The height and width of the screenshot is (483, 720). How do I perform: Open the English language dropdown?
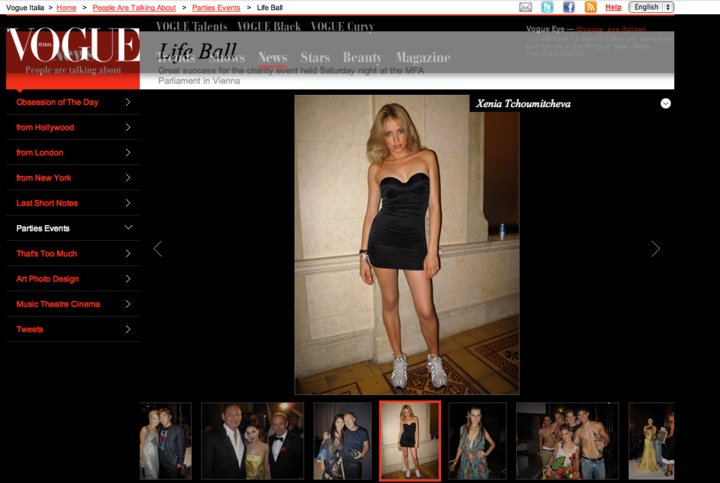(x=651, y=7)
